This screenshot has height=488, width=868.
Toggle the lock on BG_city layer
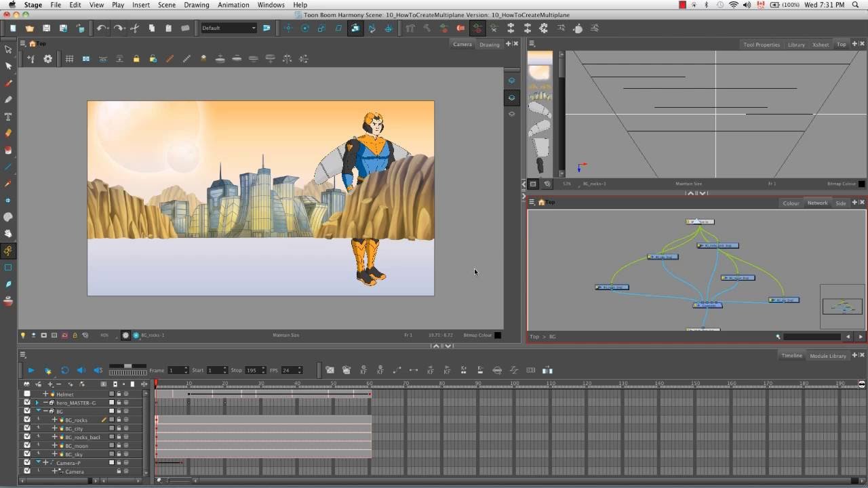pyautogui.click(x=119, y=428)
